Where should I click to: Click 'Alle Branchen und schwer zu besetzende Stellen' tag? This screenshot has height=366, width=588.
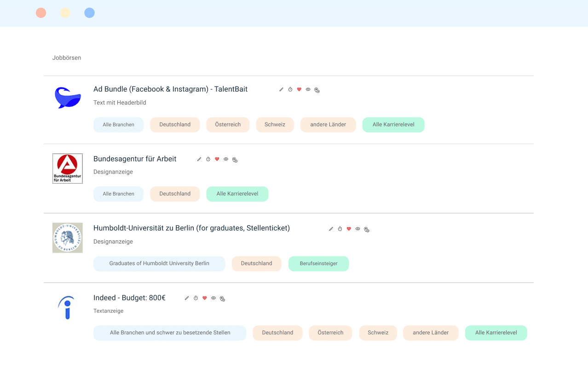[x=170, y=333]
